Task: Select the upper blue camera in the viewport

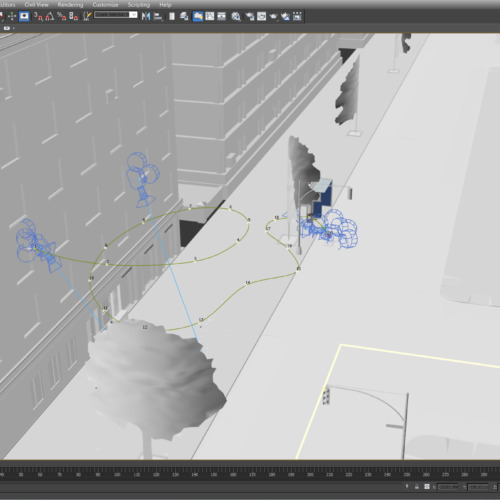Action: tap(143, 180)
